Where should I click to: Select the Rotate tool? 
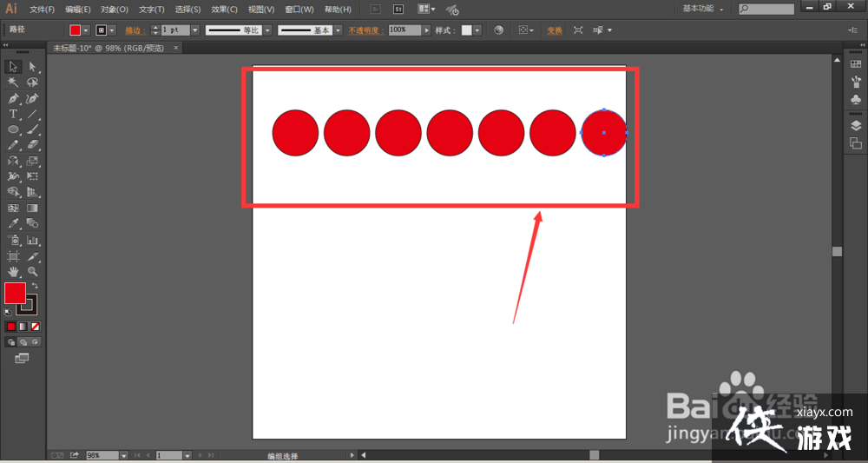tap(13, 161)
